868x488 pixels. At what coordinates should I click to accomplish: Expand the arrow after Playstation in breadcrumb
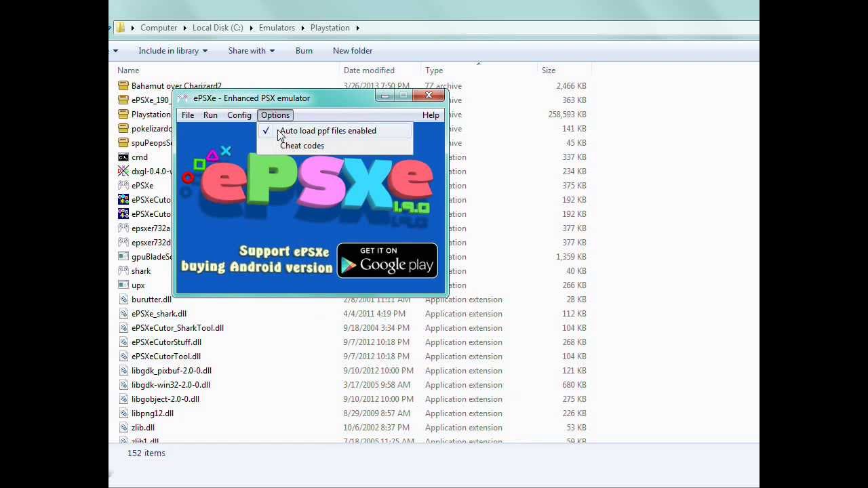[x=357, y=28]
